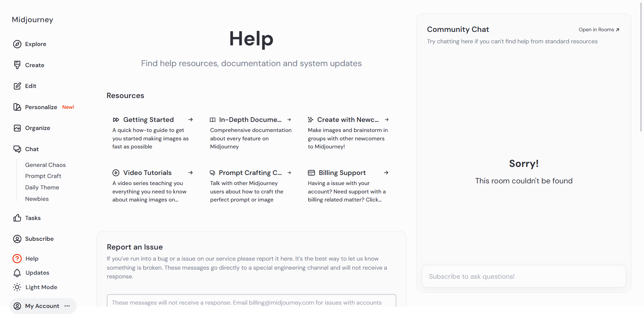
Task: Click arrow next to Prompt Crafting
Action: (x=289, y=173)
